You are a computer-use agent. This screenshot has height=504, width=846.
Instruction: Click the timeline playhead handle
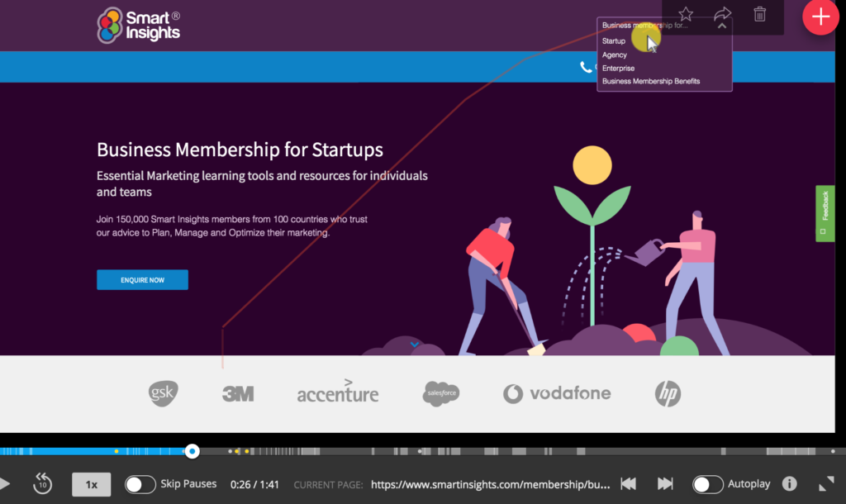pyautogui.click(x=192, y=451)
